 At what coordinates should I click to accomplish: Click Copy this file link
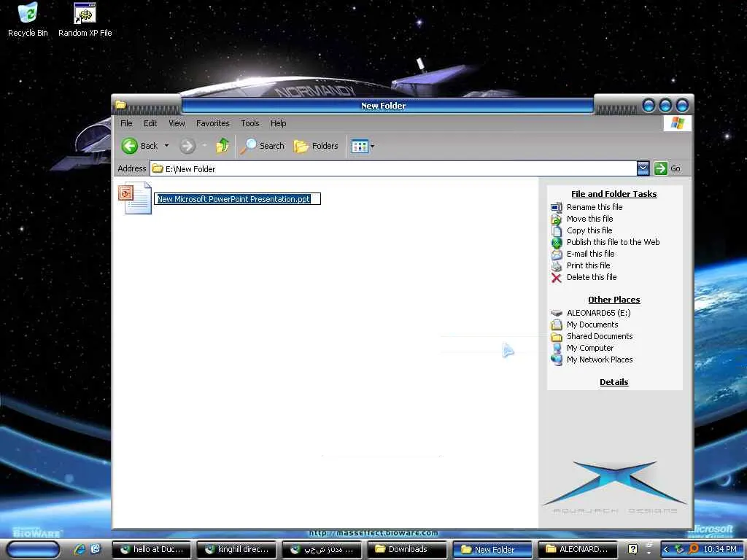589,230
